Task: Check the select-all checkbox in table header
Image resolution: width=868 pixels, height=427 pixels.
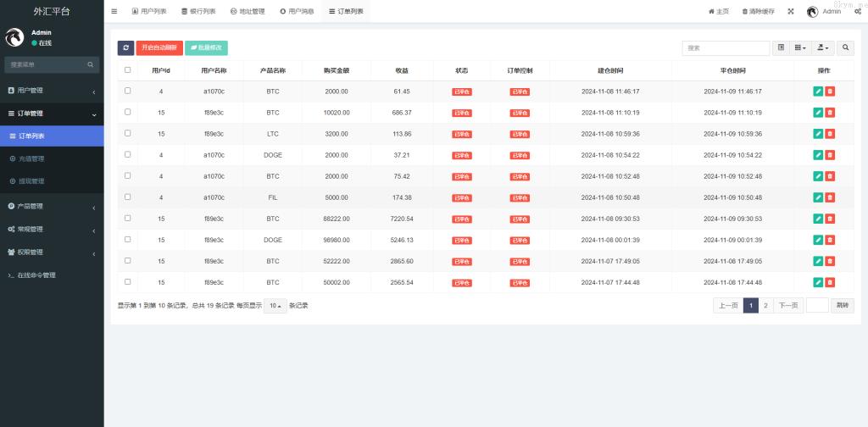Action: click(x=127, y=70)
